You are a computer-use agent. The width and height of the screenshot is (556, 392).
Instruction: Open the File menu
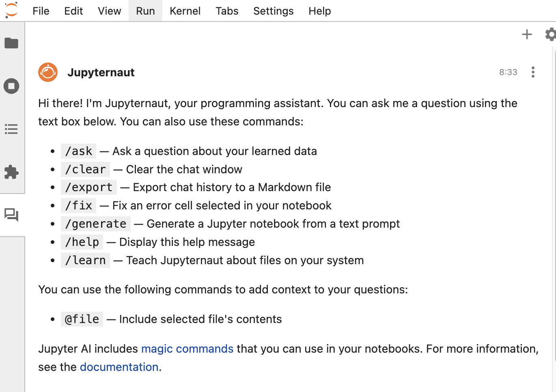[41, 11]
